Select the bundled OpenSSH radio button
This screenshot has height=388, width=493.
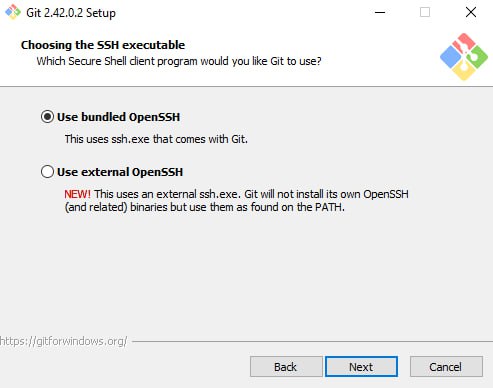[x=47, y=117]
